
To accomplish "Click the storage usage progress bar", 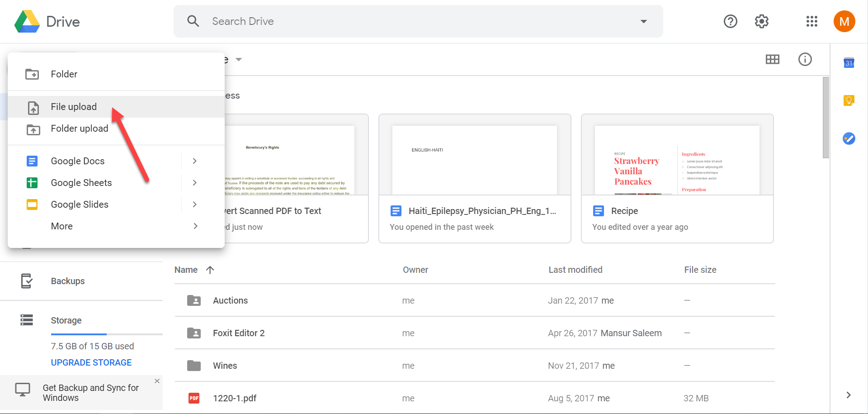I will point(107,334).
